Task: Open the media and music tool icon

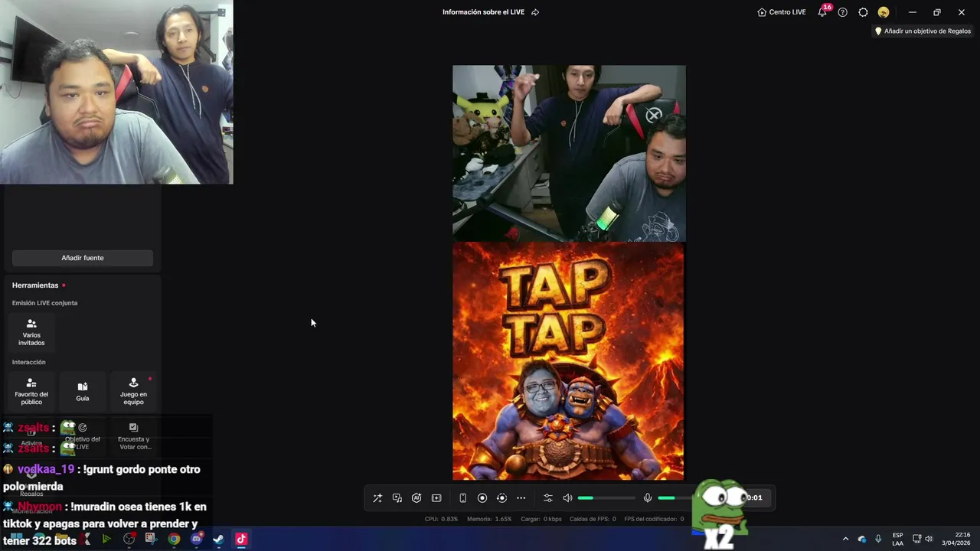Action: (397, 498)
